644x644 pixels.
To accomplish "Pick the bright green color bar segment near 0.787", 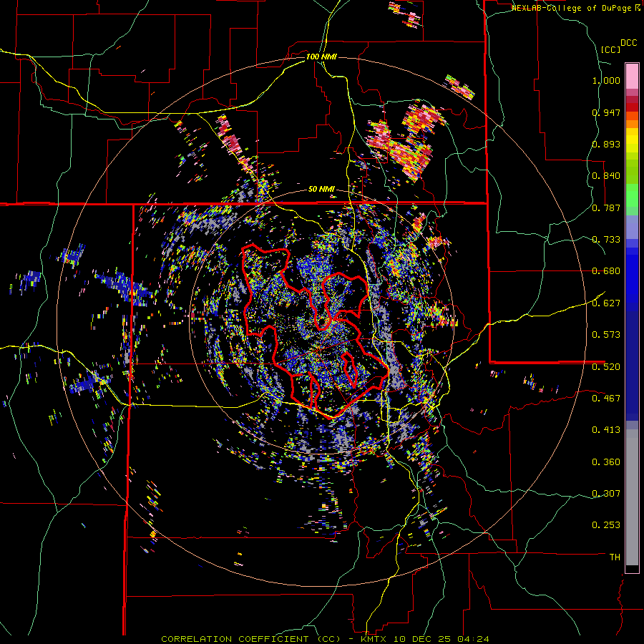I will 632,195.
